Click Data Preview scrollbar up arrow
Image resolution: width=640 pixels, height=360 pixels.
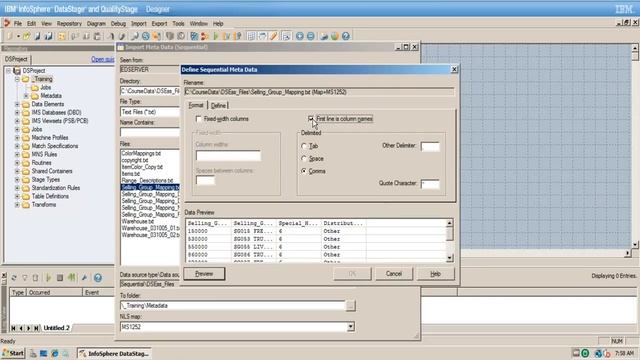pyautogui.click(x=449, y=223)
